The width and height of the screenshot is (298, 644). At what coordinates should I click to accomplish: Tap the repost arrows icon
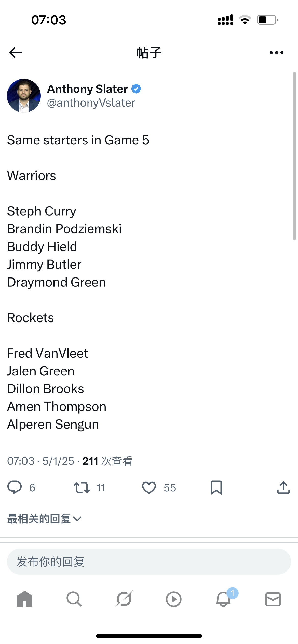pos(82,488)
